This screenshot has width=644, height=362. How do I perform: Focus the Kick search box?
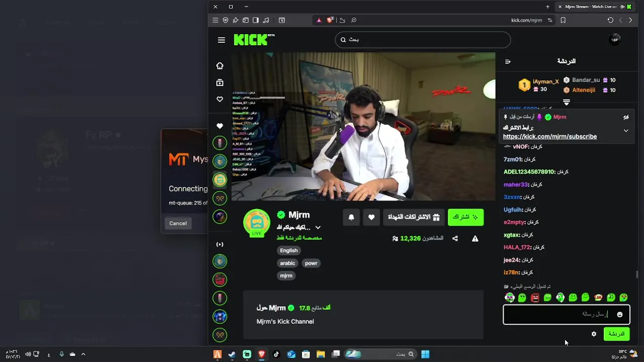423,40
